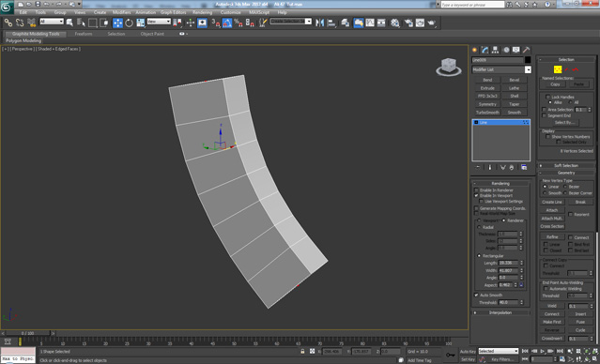Open the Render Setup icon
This screenshot has width=600, height=364.
tap(408, 23)
